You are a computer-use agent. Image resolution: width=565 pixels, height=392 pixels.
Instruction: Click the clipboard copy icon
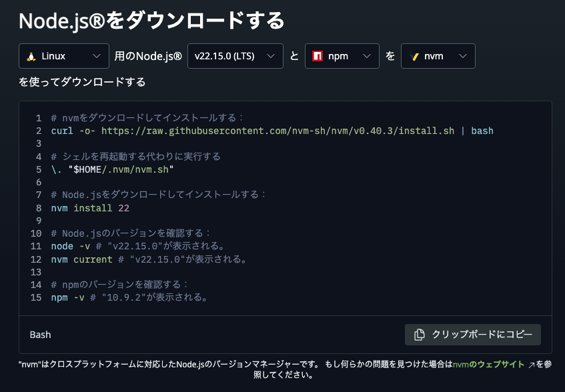tap(420, 335)
